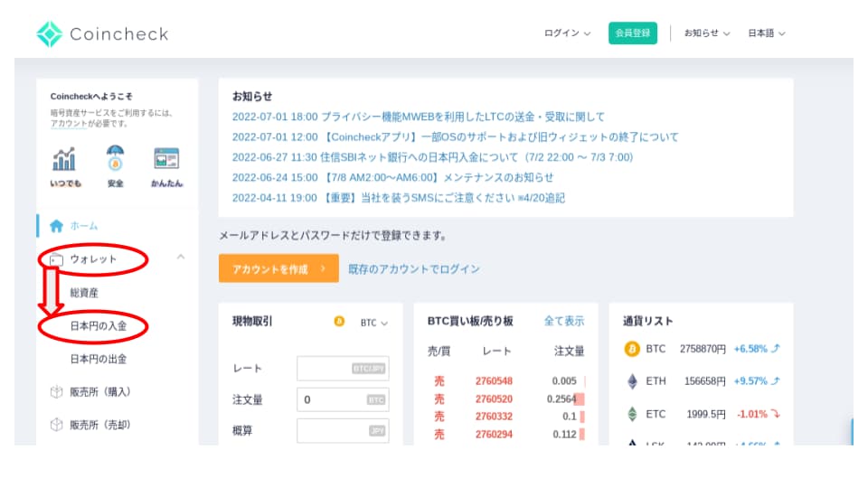Click the orange アカウントを作成 button

(278, 268)
